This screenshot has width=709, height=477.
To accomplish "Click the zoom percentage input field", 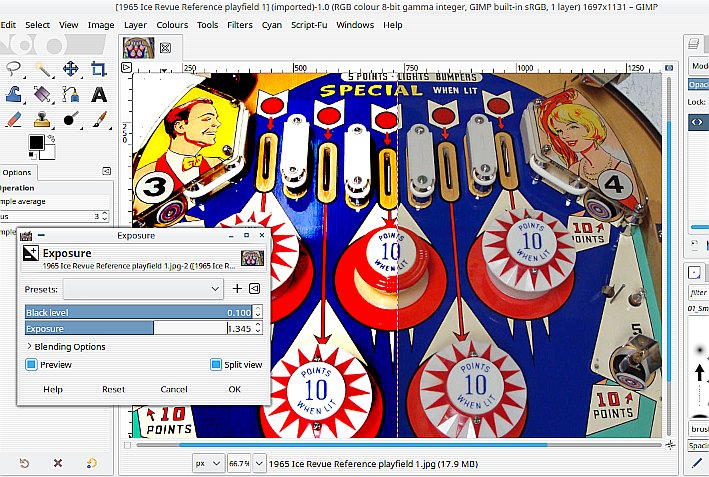I will click(240, 463).
